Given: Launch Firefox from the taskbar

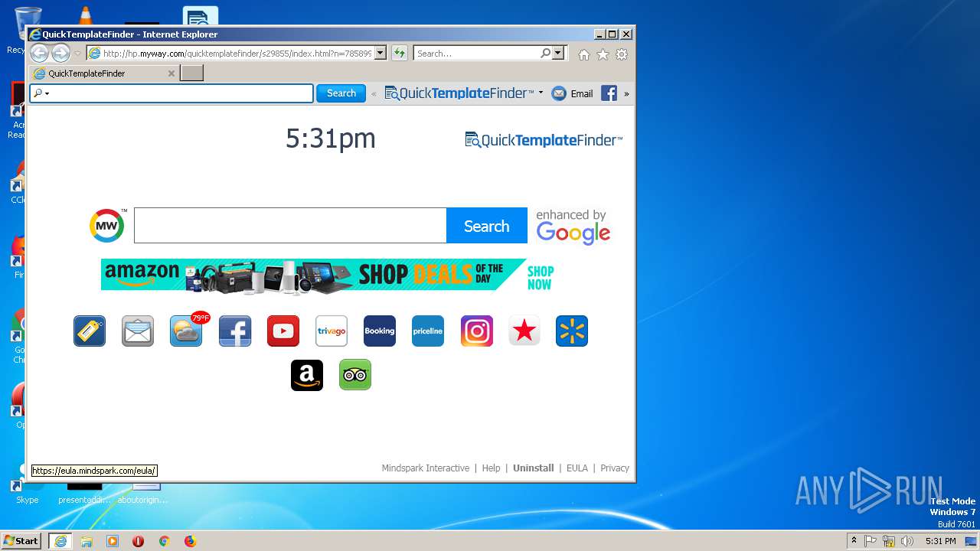Looking at the screenshot, I should pyautogui.click(x=190, y=541).
